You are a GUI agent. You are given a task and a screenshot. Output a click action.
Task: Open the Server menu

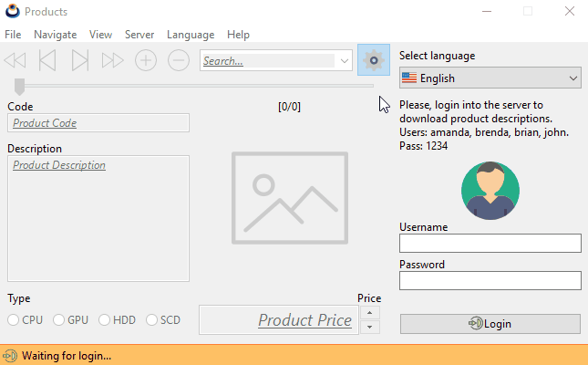tap(139, 35)
